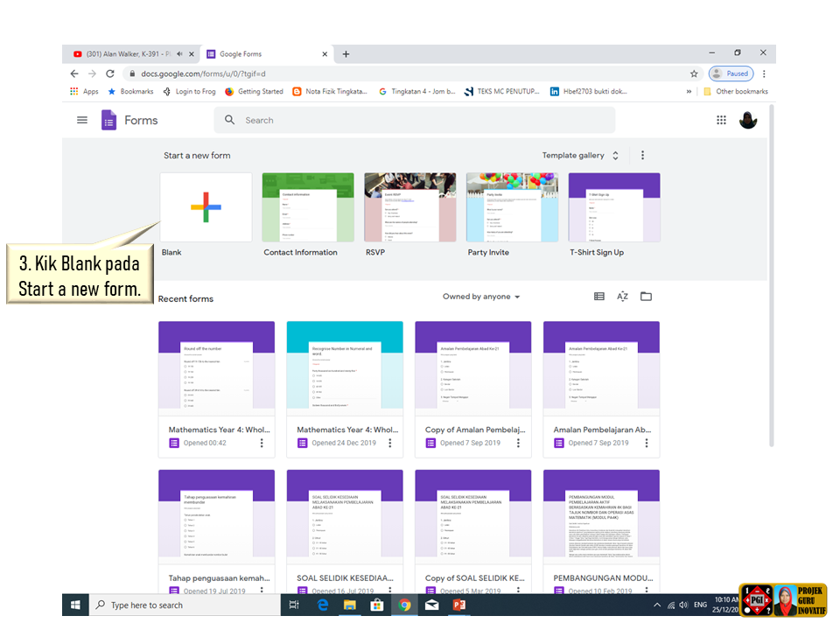
Task: Click the search magnifier icon
Action: coord(229,120)
